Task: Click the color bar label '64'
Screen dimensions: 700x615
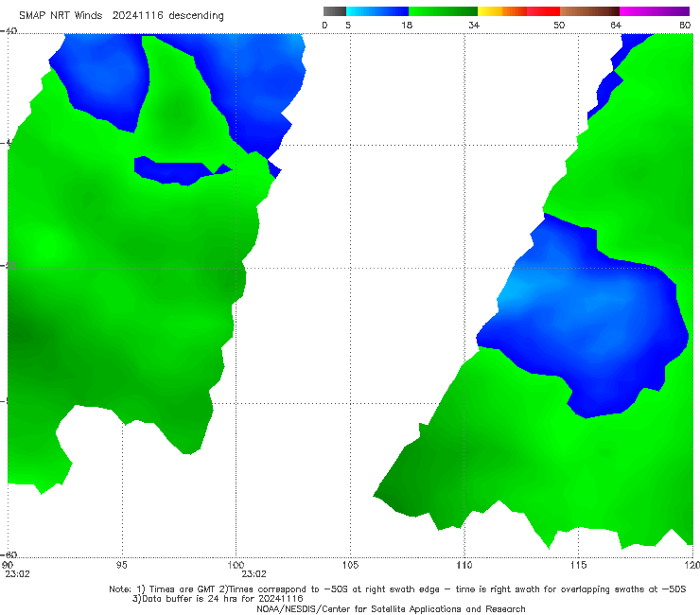Action: pyautogui.click(x=616, y=26)
